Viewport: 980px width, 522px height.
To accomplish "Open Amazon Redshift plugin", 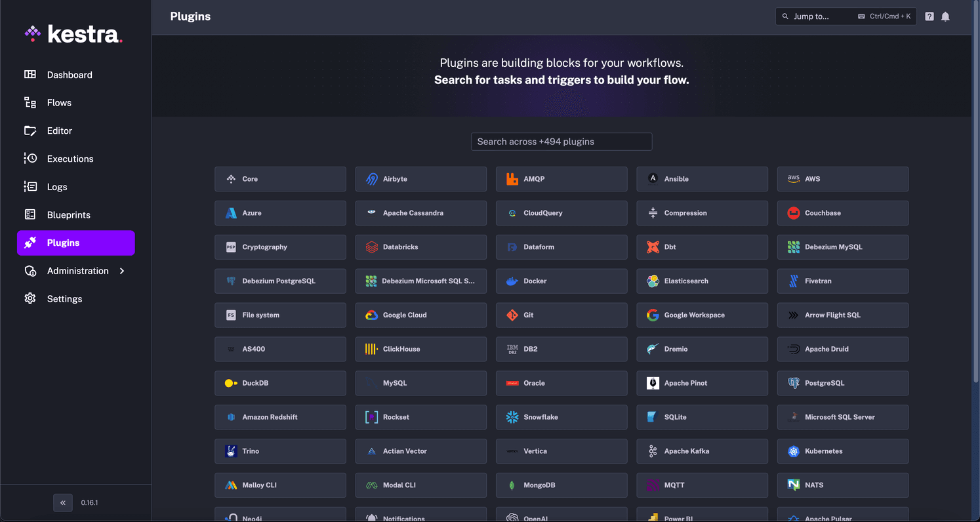I will coord(280,418).
